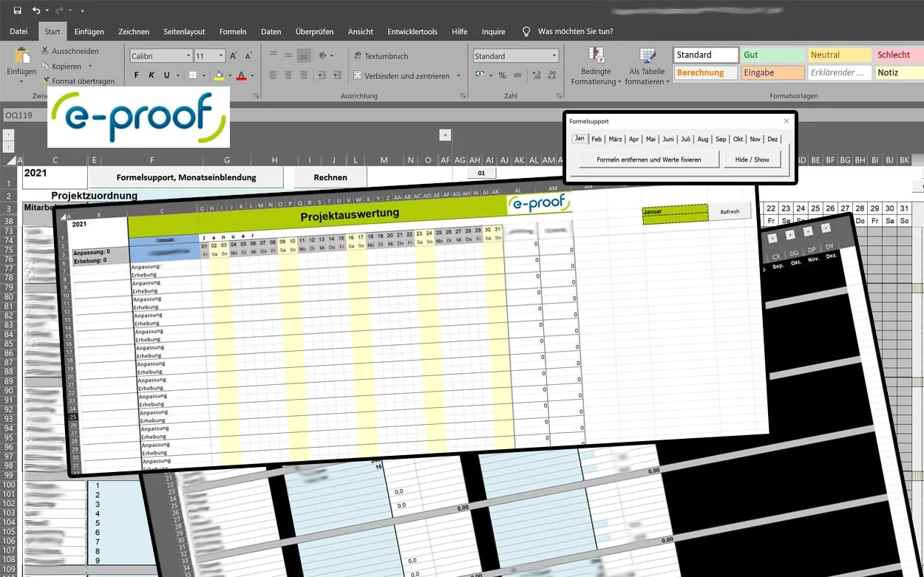Add a decimal place
The image size is (924, 577).
click(x=537, y=75)
